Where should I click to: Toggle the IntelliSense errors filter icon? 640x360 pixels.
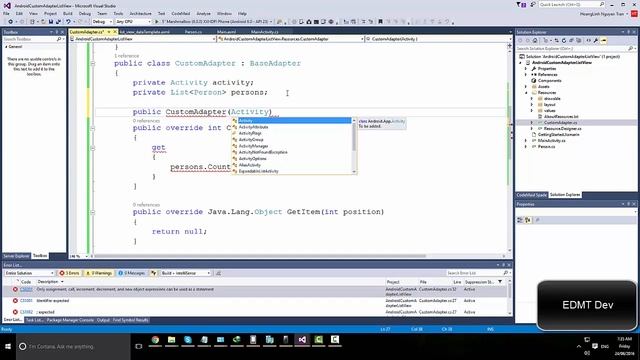[153, 273]
